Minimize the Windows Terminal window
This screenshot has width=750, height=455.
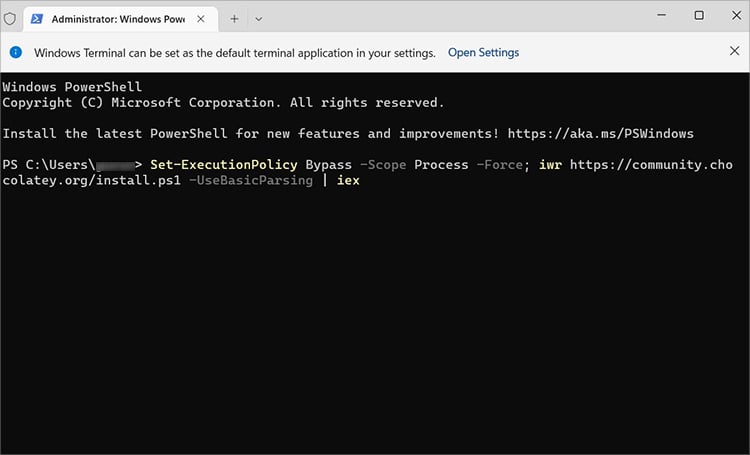[x=662, y=16]
